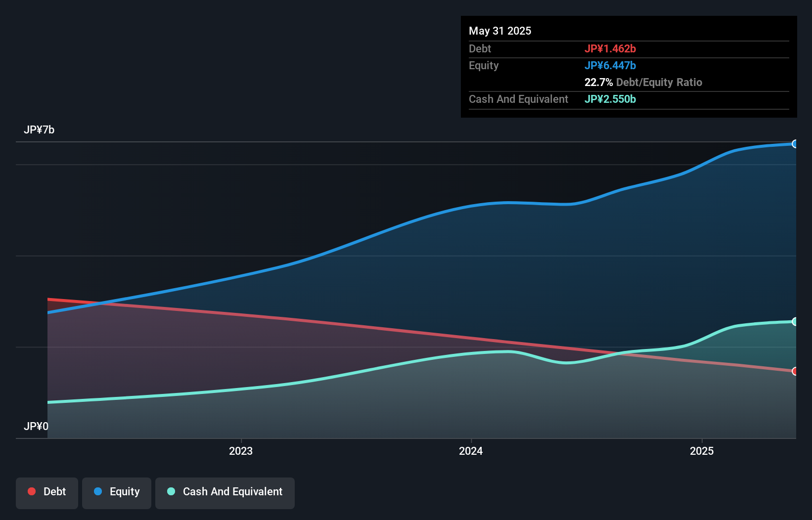Select the blue Equity legend dot
This screenshot has width=812, height=520.
(x=99, y=491)
